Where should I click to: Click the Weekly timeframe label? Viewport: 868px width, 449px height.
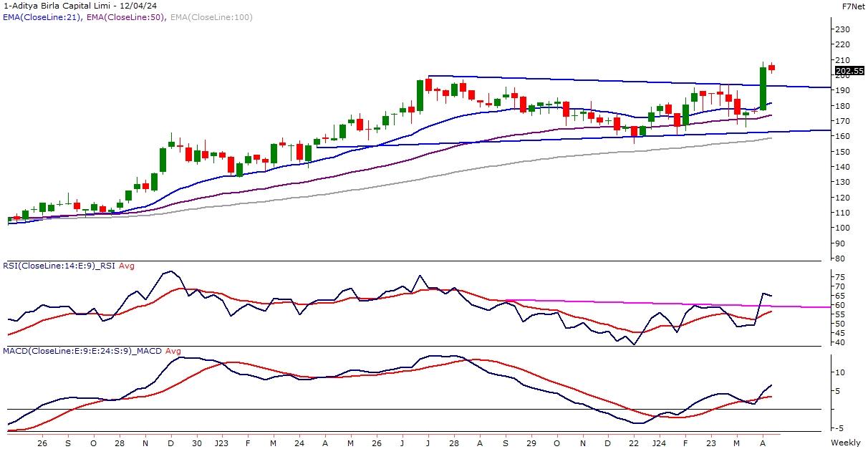click(846, 443)
